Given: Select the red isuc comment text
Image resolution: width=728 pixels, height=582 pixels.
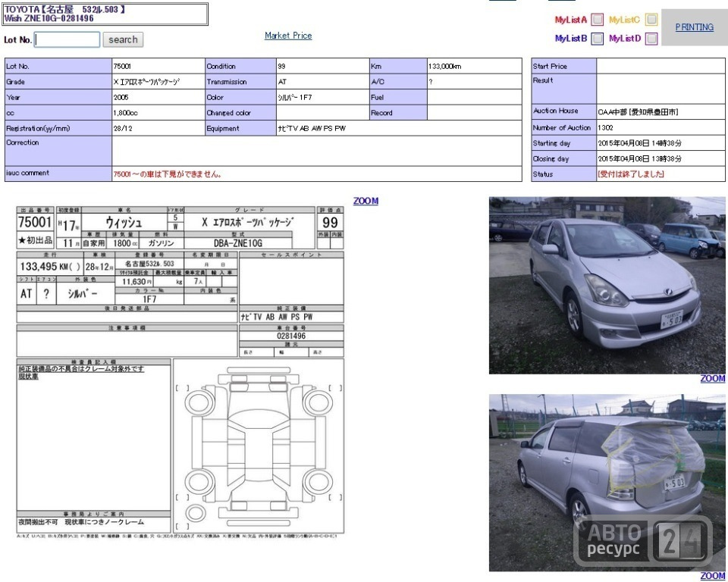Looking at the screenshot, I should point(168,174).
